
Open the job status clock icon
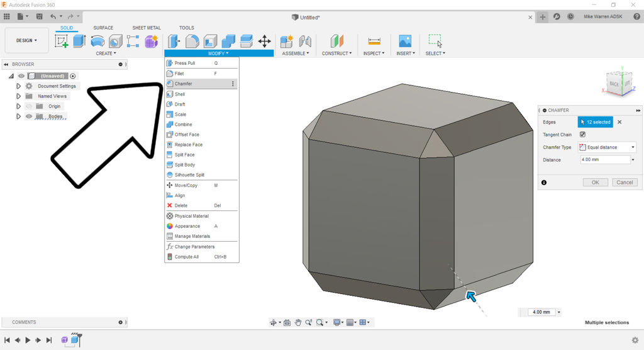pos(570,16)
